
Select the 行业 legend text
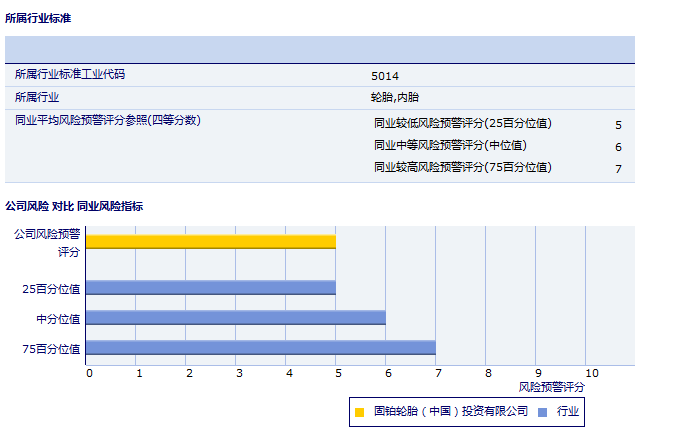coord(567,411)
